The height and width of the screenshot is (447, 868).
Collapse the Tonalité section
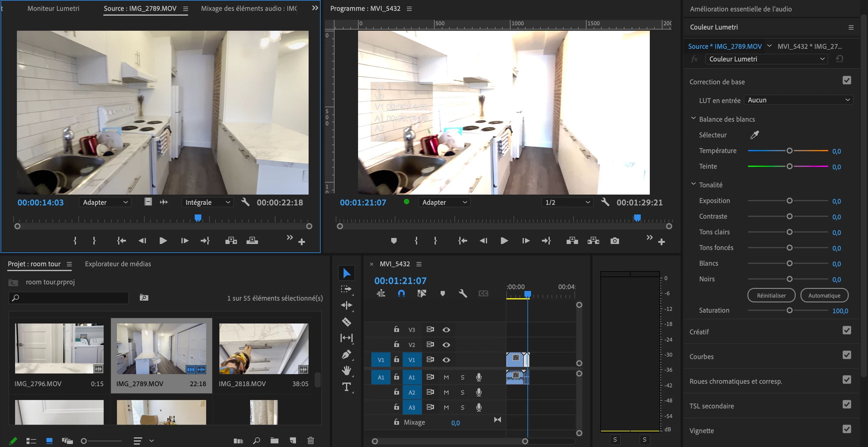click(x=693, y=184)
